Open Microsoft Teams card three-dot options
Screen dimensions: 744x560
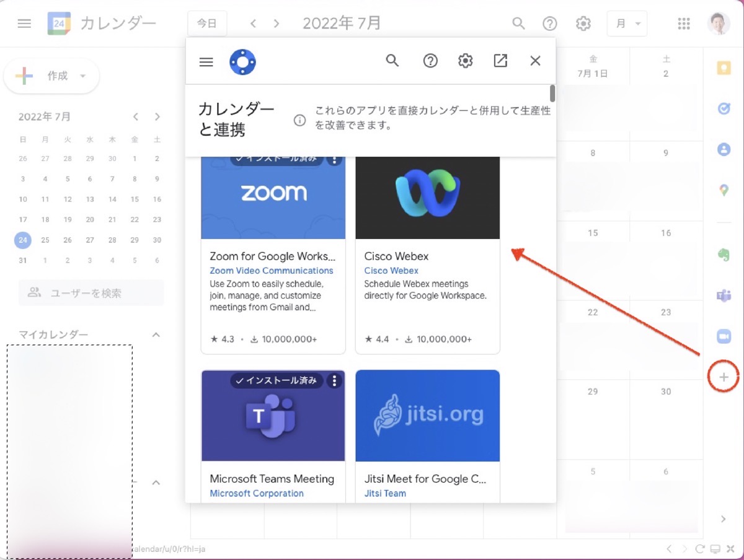(x=335, y=380)
